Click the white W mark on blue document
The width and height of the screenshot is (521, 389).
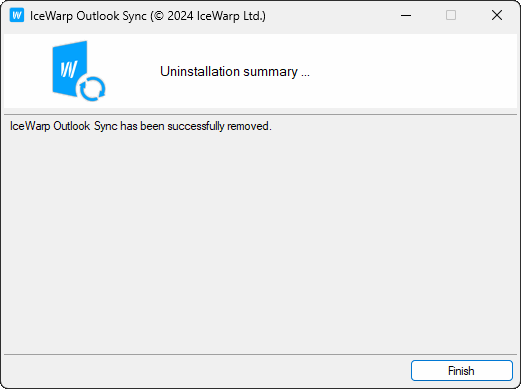pos(69,69)
